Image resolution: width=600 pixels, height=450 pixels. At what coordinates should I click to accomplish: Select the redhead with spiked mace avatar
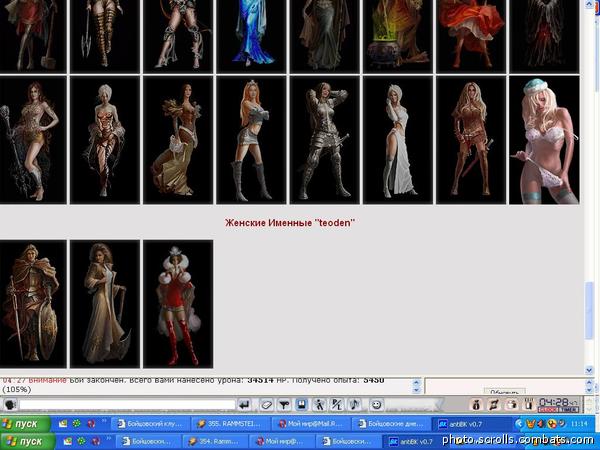coord(33,140)
